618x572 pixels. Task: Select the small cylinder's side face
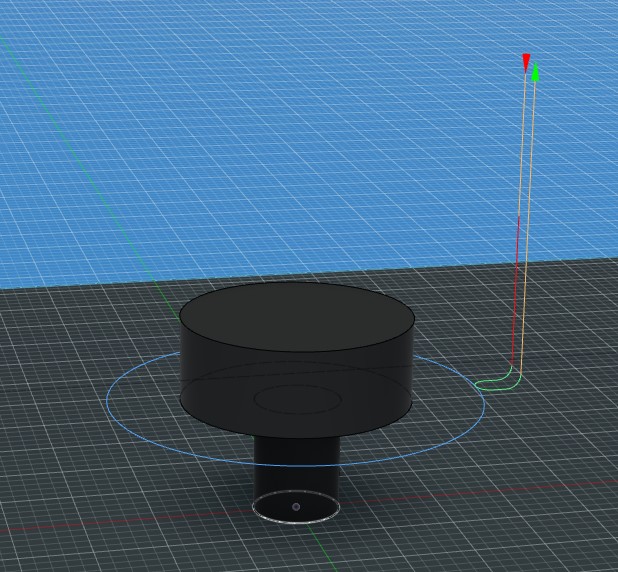point(296,465)
